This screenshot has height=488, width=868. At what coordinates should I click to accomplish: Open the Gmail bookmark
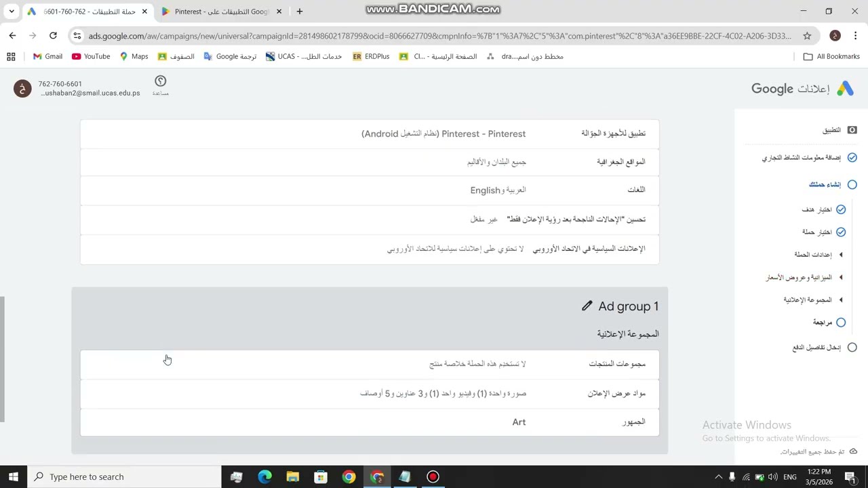pos(47,57)
